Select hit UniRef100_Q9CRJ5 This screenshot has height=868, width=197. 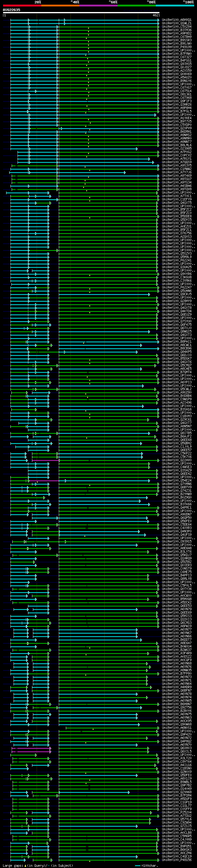point(177,294)
